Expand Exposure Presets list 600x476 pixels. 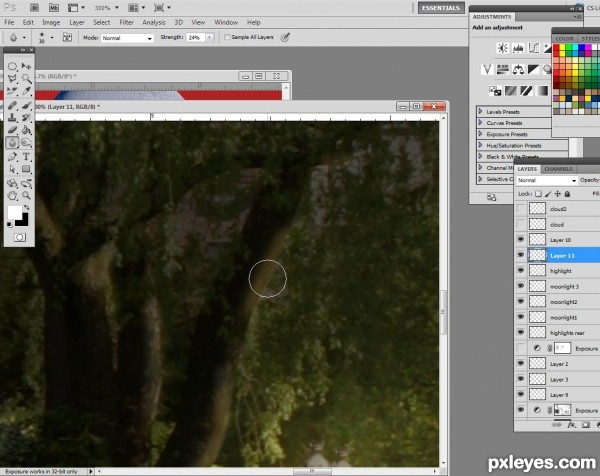tap(481, 134)
